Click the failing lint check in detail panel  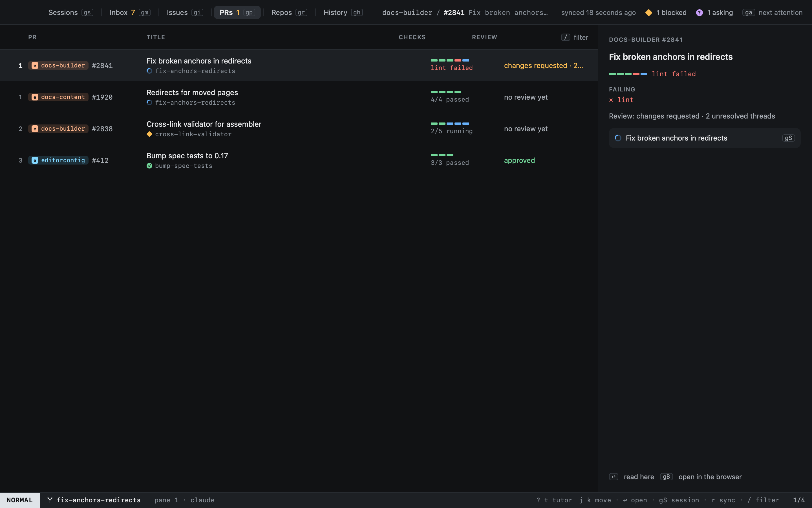621,100
